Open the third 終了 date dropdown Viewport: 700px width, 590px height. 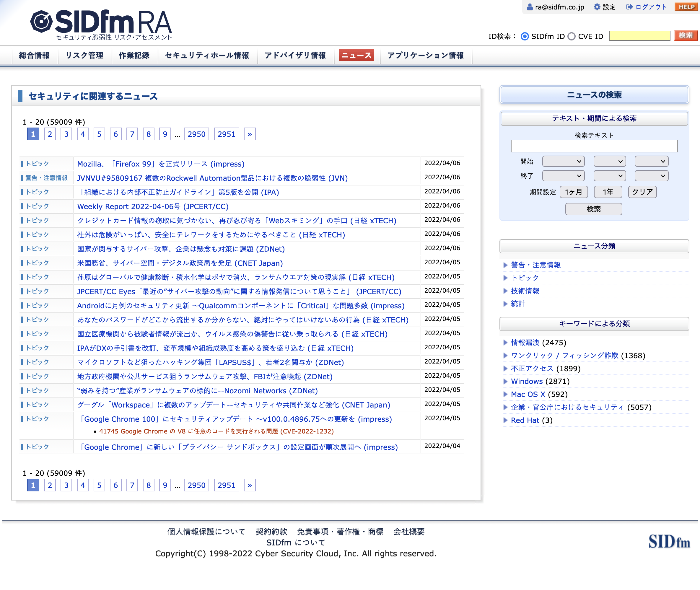click(x=652, y=176)
